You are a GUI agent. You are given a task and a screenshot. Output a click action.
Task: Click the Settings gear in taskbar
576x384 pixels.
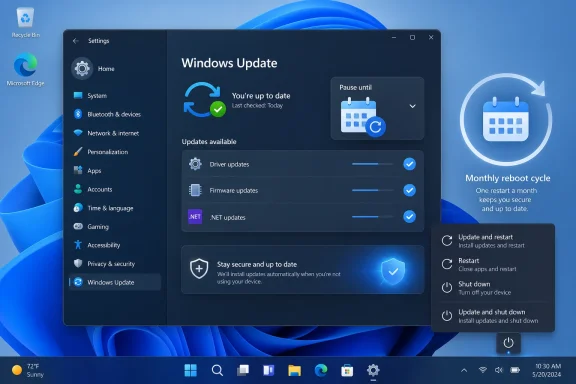tap(373, 370)
